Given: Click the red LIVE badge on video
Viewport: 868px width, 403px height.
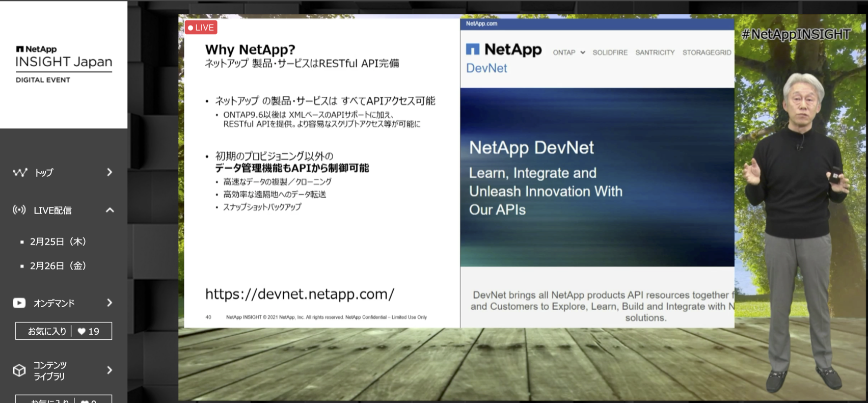Looking at the screenshot, I should (x=201, y=28).
